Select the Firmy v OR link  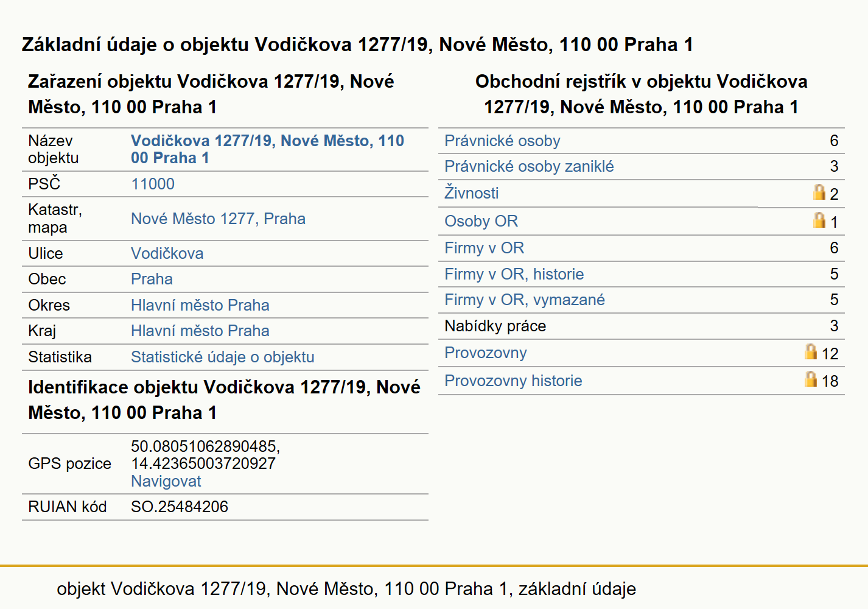point(484,248)
